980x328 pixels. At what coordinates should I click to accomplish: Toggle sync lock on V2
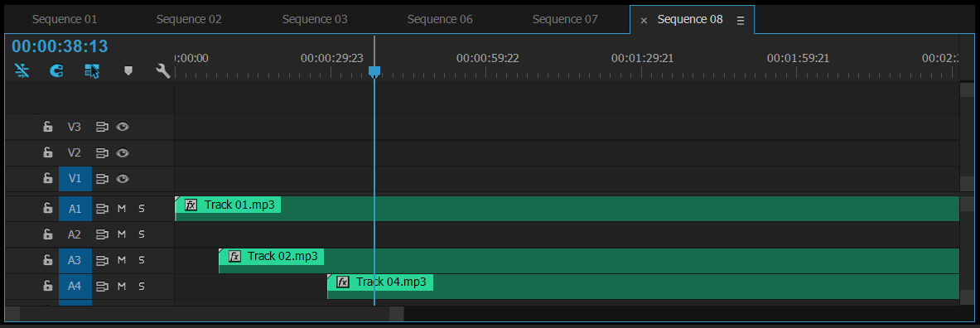[102, 152]
